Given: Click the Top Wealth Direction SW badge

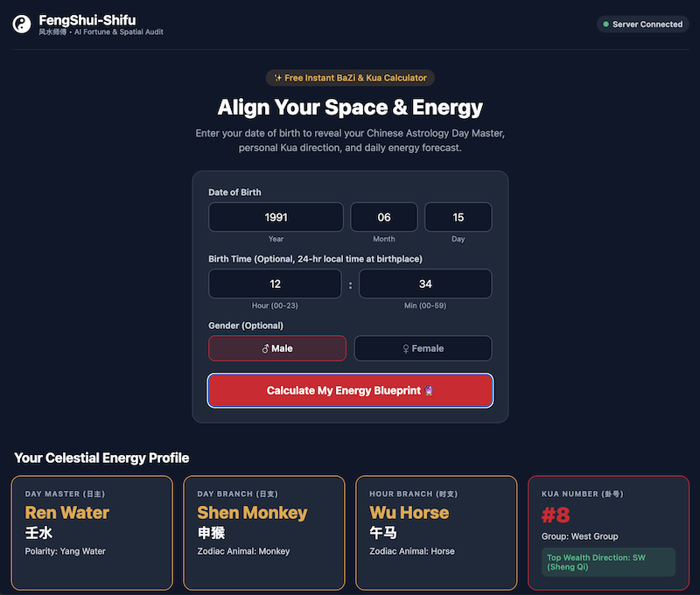Looking at the screenshot, I should [x=608, y=562].
